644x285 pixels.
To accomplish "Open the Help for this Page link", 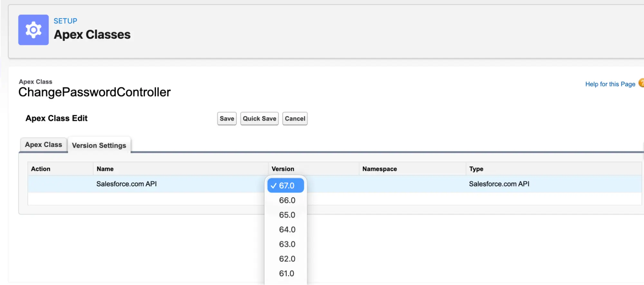I will [x=610, y=84].
